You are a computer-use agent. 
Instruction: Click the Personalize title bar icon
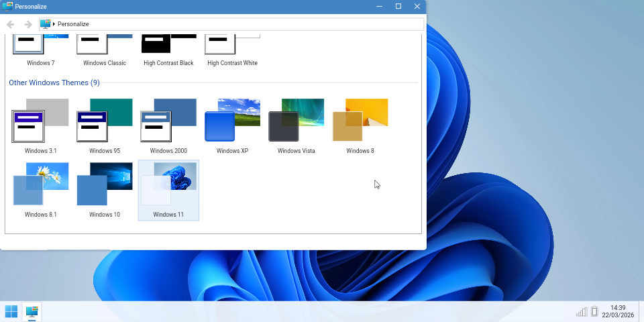pyautogui.click(x=7, y=6)
